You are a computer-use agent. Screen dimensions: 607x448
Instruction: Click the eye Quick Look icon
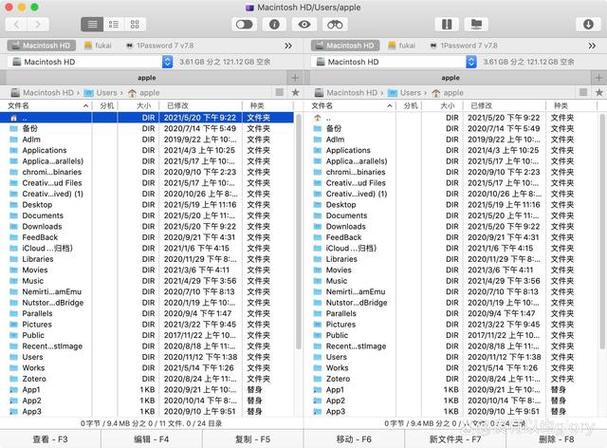point(304,24)
